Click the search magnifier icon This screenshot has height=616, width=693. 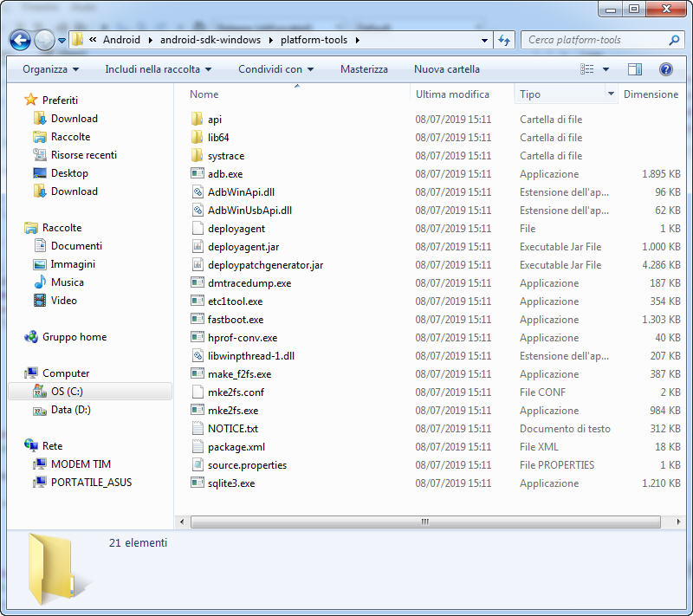[674, 40]
